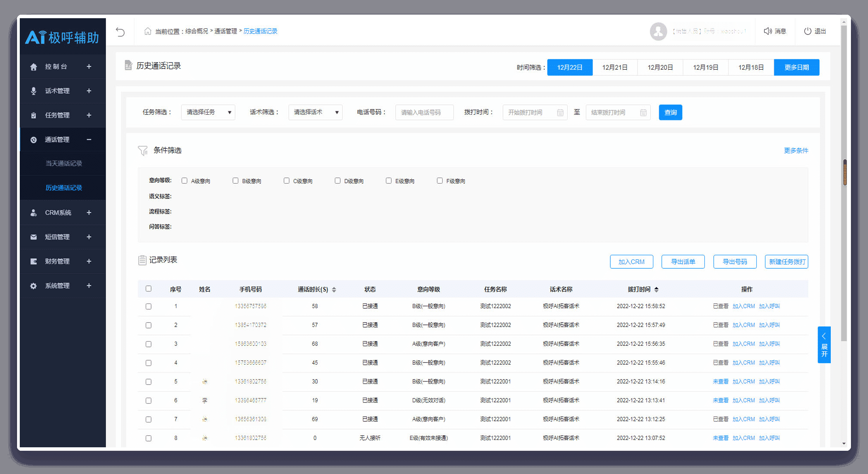Screen dimensions: 868x474
Task: Click the 财务管理 wallet icon
Action: pos(34,261)
